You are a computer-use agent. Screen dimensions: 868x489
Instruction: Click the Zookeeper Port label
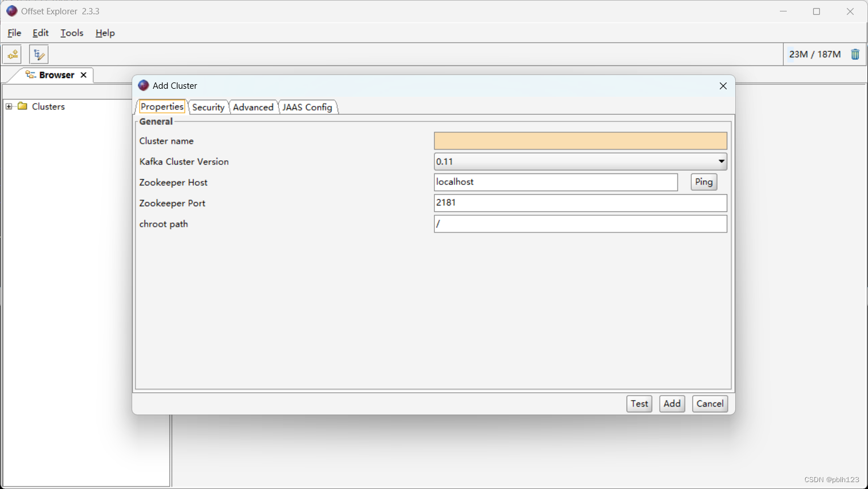172,203
